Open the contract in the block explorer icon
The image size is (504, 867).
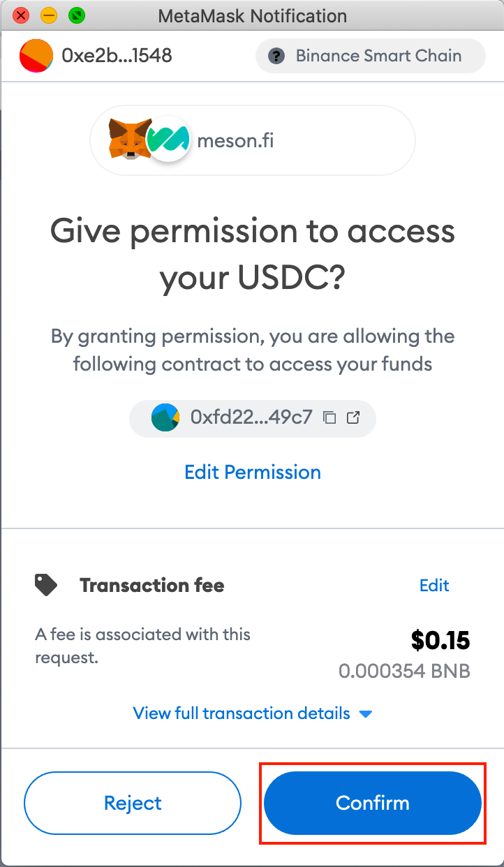click(353, 417)
